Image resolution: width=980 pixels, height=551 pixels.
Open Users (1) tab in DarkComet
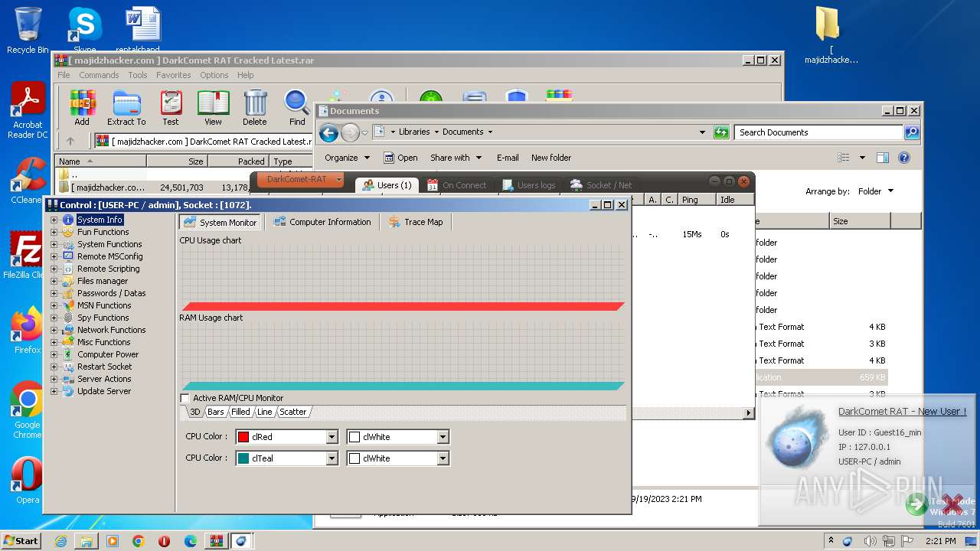tap(387, 185)
